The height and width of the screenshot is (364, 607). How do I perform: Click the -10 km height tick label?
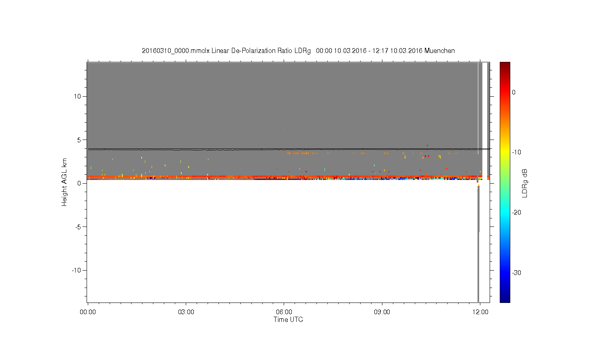click(x=76, y=270)
